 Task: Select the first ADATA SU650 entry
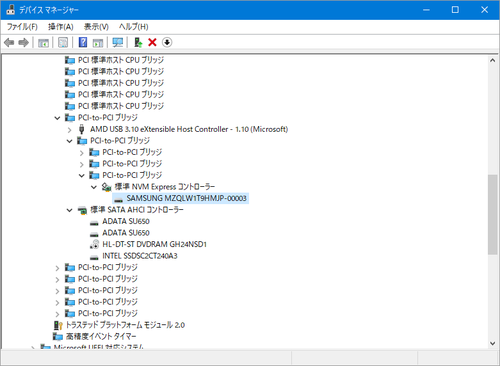[x=126, y=221]
